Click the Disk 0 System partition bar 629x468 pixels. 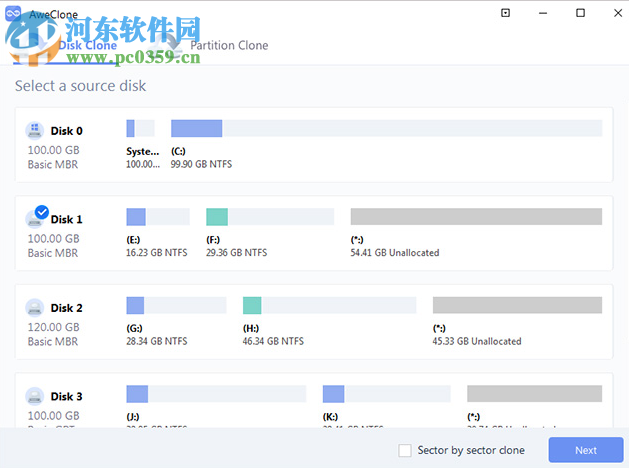click(x=140, y=128)
